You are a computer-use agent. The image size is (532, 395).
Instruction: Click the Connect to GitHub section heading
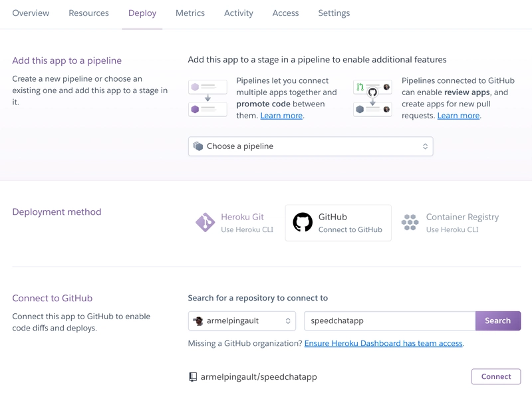53,299
